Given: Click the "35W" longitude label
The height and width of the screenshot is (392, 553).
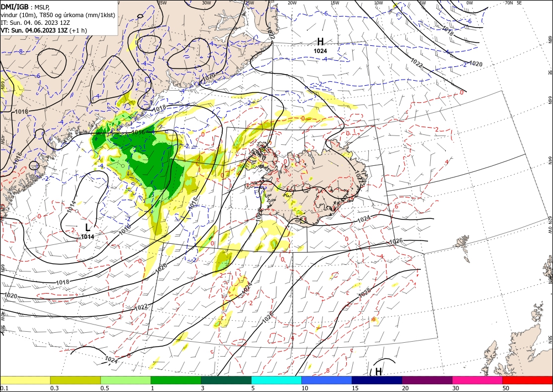Looking at the screenshot, I should coord(162,3).
